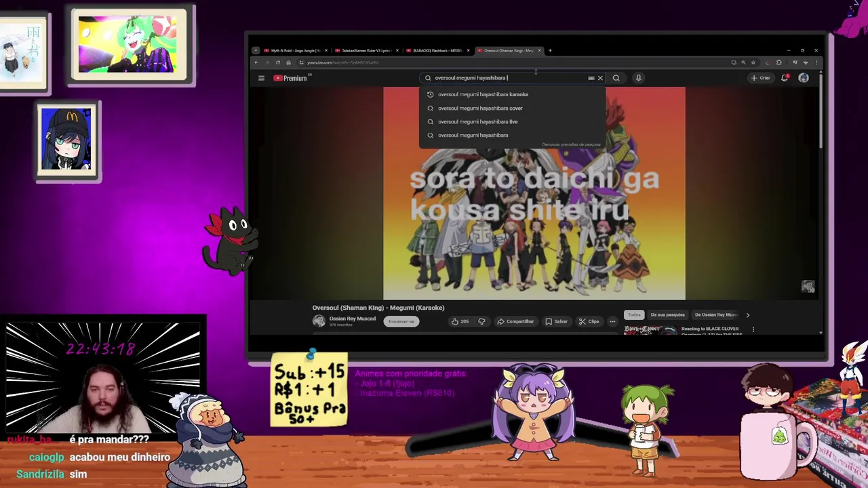Open the browser extensions puzzle icon
868x488 pixels.
[778, 62]
